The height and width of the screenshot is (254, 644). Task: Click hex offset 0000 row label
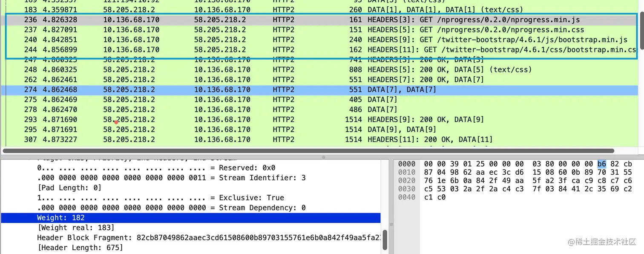pos(406,164)
